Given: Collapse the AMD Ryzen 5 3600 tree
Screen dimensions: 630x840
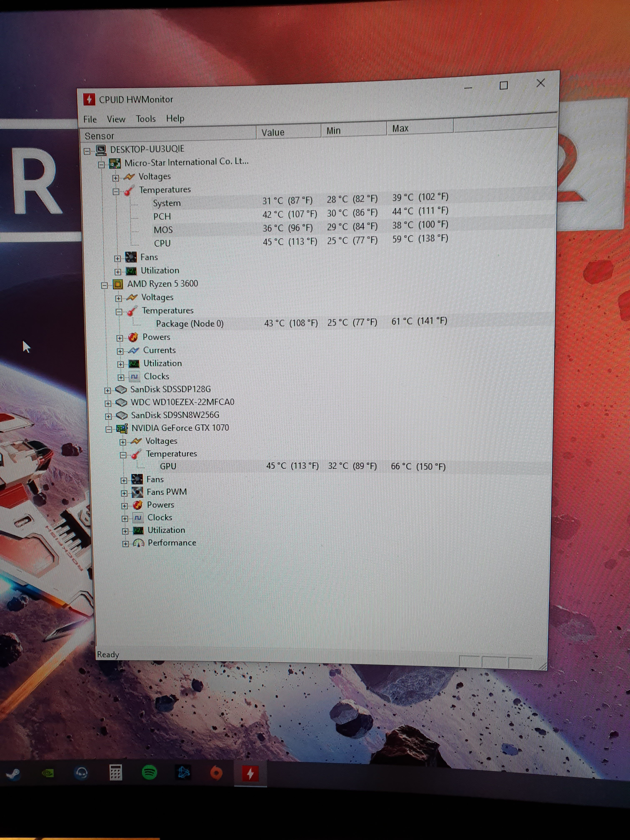Looking at the screenshot, I should (104, 286).
